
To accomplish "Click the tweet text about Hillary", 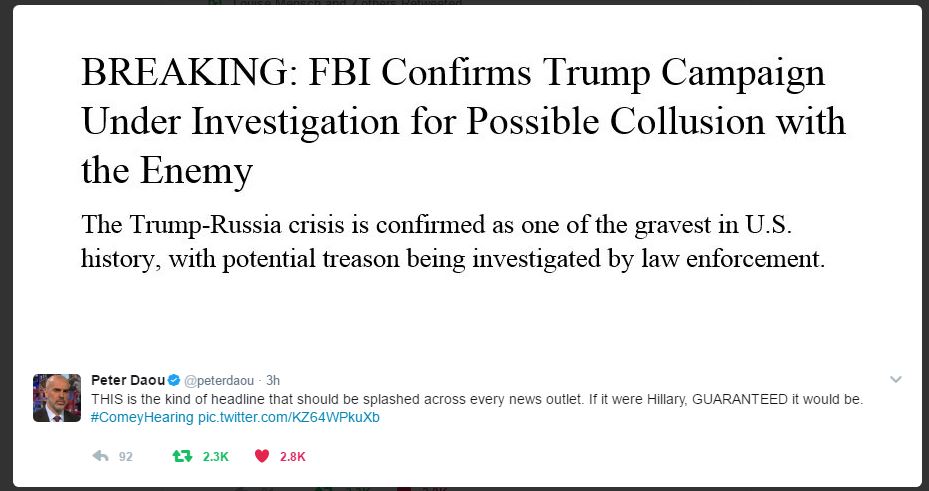I will pyautogui.click(x=477, y=399).
